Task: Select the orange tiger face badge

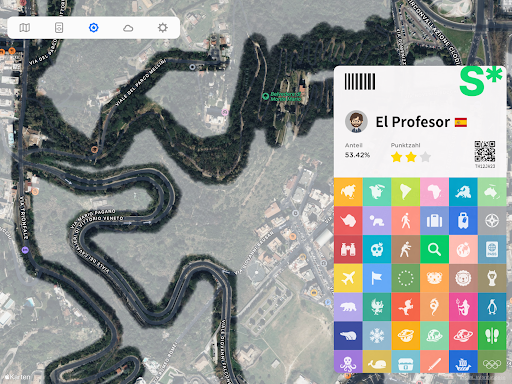Action: click(x=434, y=278)
